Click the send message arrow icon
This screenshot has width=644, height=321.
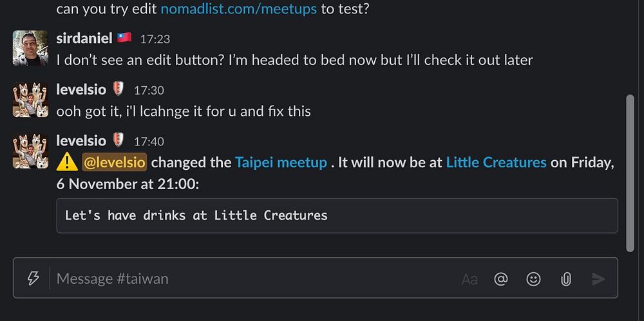(599, 279)
